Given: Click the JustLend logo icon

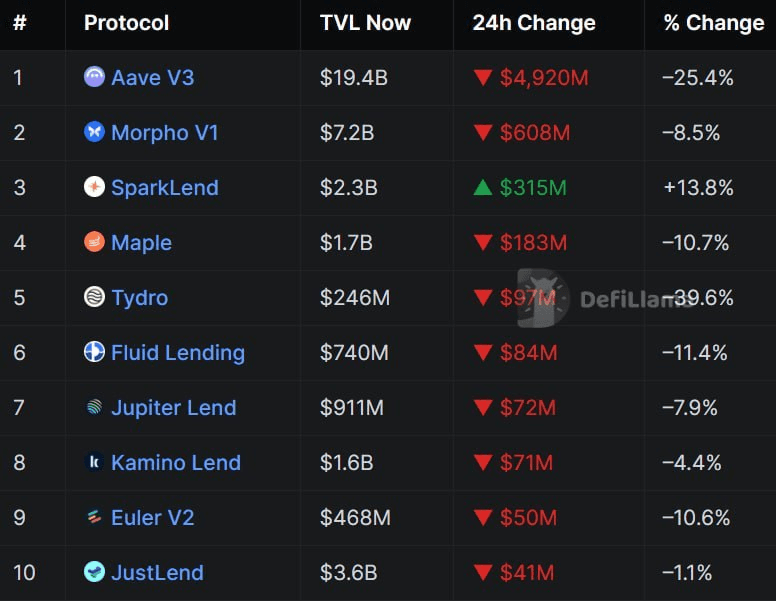Looking at the screenshot, I should click(x=94, y=572).
